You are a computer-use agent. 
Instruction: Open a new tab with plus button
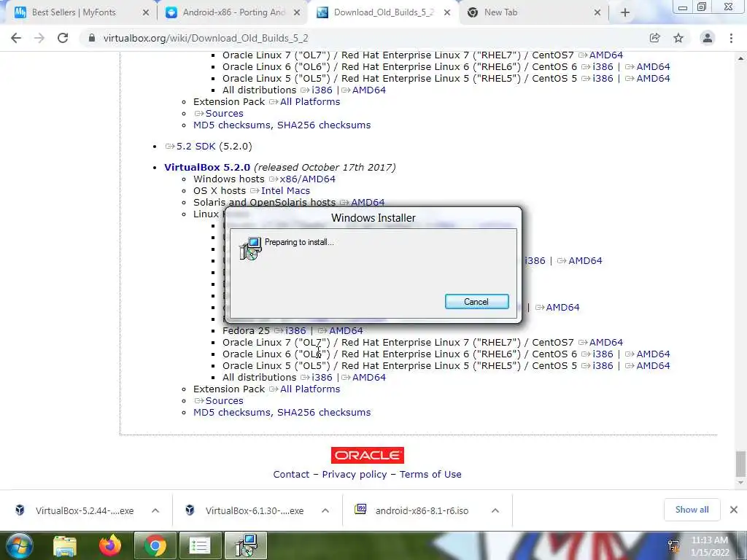pyautogui.click(x=625, y=13)
